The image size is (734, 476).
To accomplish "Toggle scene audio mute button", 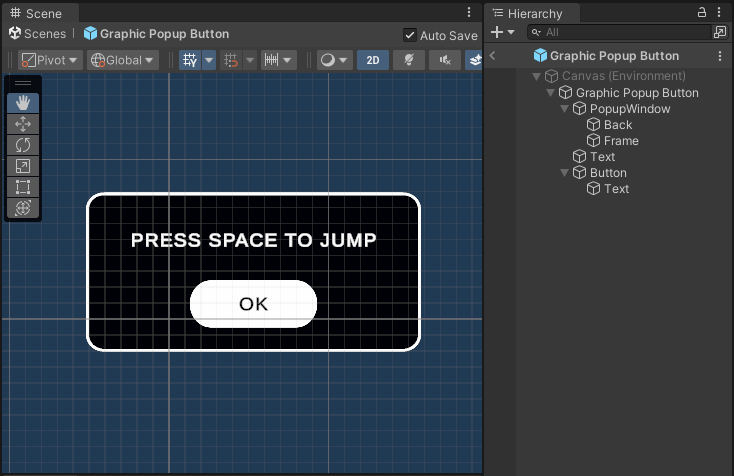I will tap(444, 60).
